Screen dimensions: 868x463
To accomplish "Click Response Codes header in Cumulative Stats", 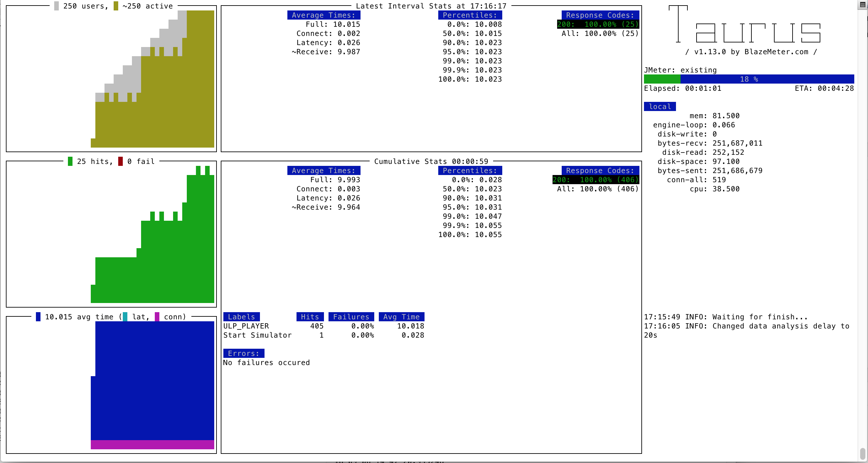I will [600, 170].
